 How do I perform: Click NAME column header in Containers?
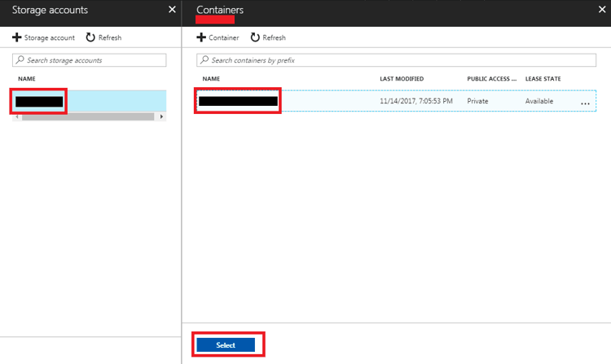(211, 79)
